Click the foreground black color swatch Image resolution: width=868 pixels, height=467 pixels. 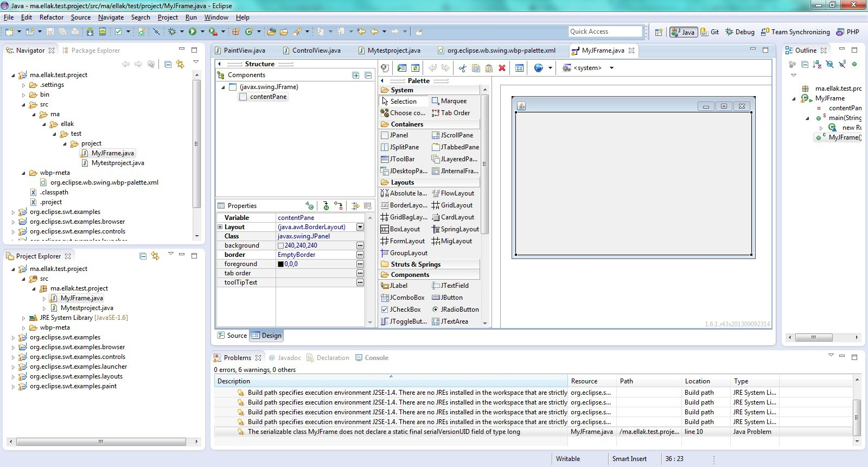point(280,264)
